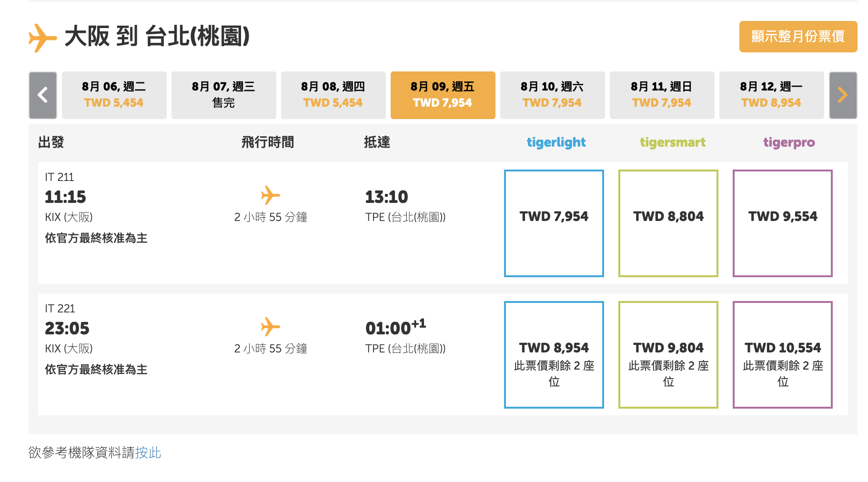868x482 pixels.
Task: Choose tigerpro TWD 9,554 fare for IT 211
Action: point(783,223)
